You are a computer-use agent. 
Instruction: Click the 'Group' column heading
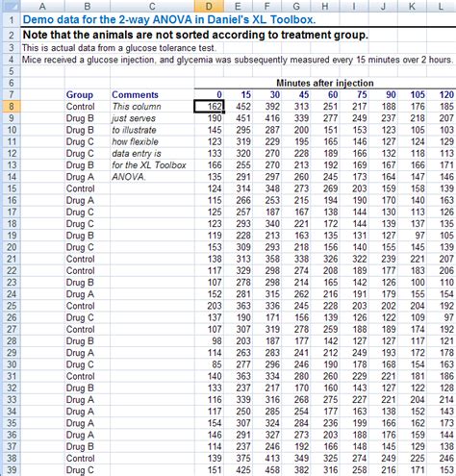[80, 95]
